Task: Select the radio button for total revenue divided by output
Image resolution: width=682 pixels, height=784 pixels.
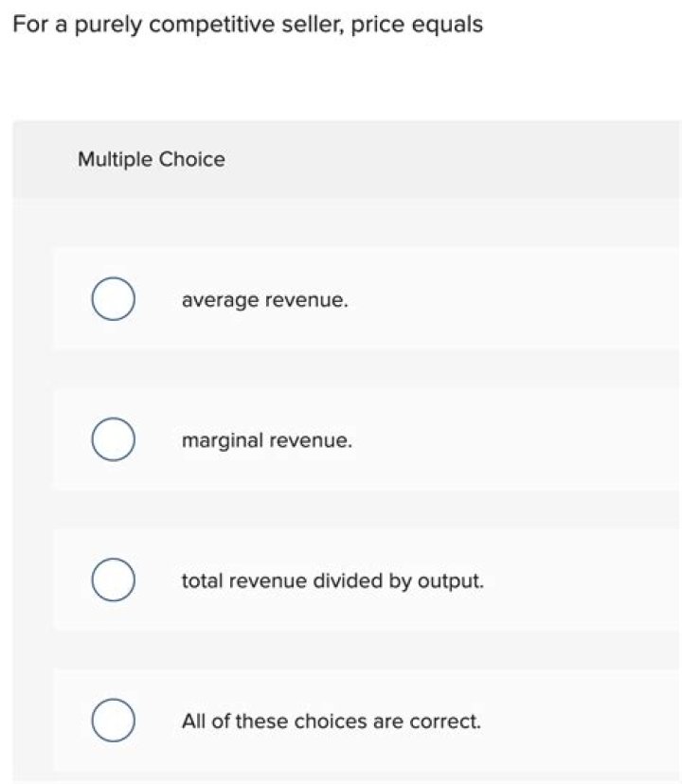Action: pos(112,579)
